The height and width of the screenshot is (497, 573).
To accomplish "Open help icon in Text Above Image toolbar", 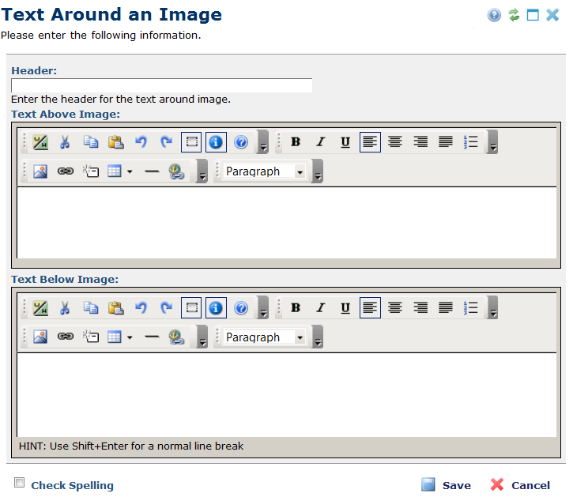I will 241,142.
